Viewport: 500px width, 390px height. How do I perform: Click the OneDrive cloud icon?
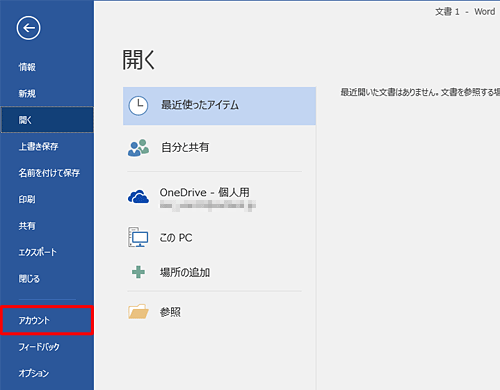[x=138, y=197]
